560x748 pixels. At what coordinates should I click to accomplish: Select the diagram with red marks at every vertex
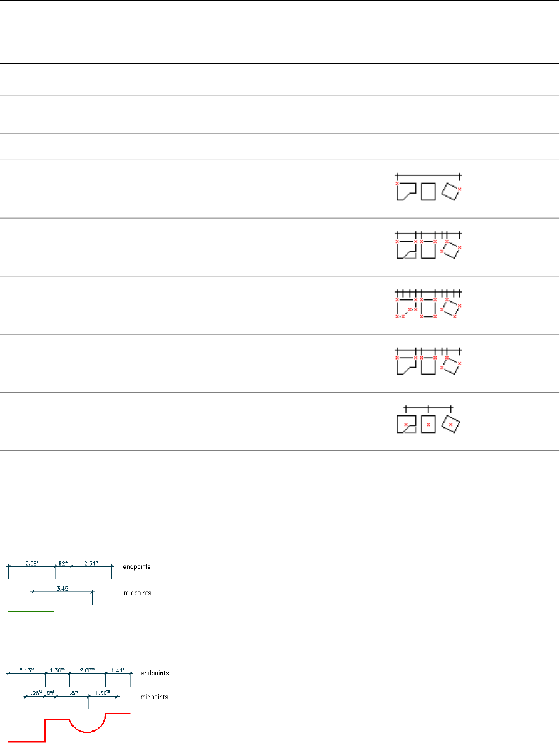[x=428, y=304]
